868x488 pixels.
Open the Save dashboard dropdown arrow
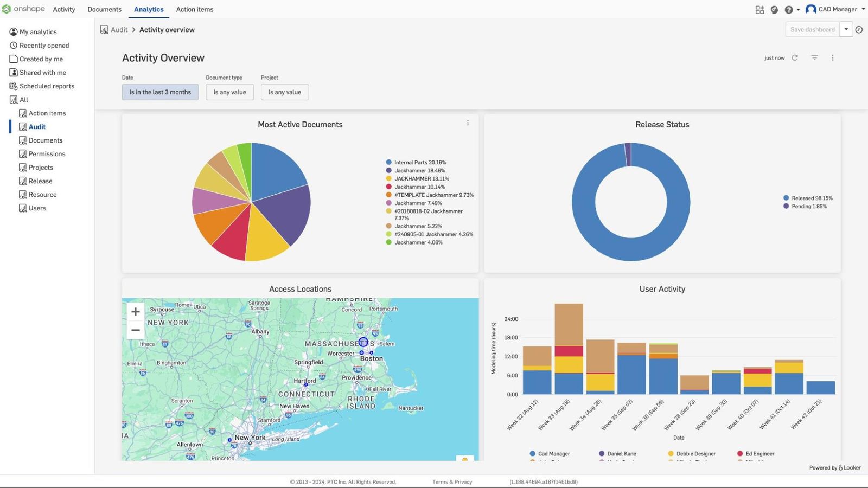tap(846, 29)
